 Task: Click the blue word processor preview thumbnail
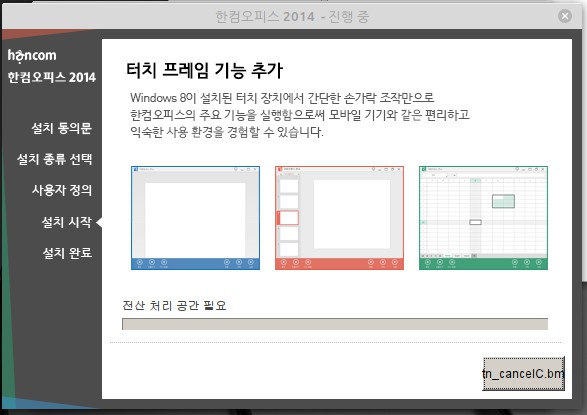(x=195, y=218)
